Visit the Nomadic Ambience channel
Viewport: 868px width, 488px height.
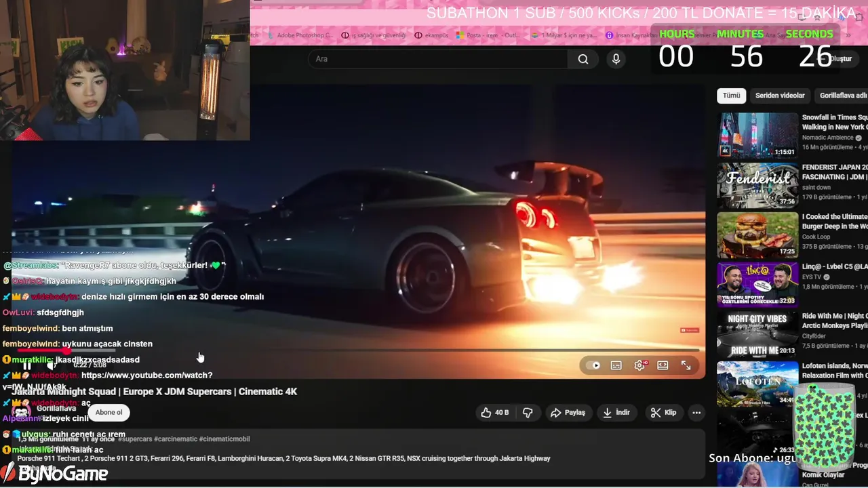point(827,138)
